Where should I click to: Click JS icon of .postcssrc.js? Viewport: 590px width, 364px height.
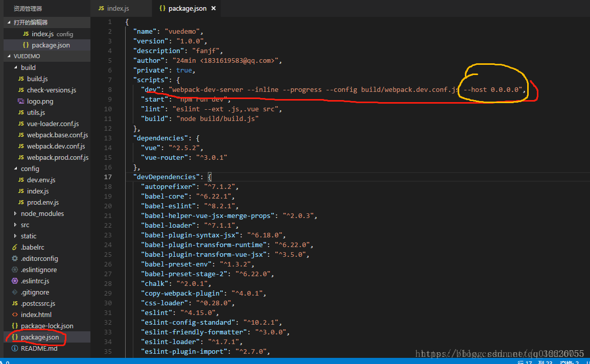[15, 303]
